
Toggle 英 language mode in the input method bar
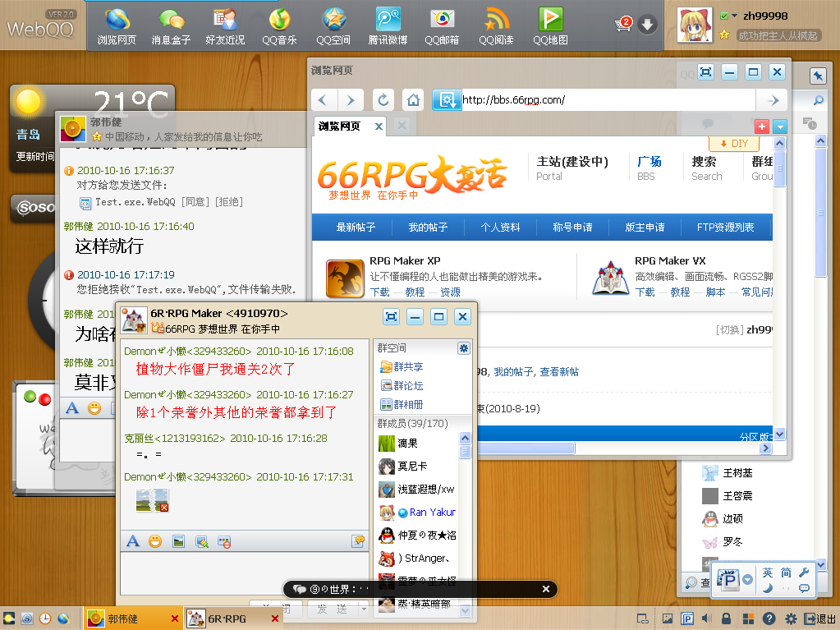click(x=768, y=573)
